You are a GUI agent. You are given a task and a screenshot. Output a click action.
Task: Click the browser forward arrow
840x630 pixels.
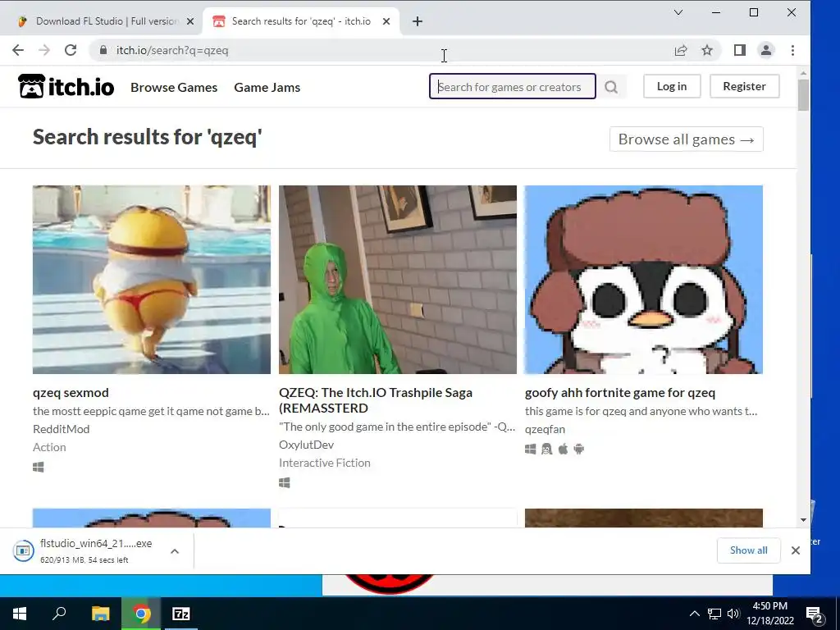coord(44,50)
